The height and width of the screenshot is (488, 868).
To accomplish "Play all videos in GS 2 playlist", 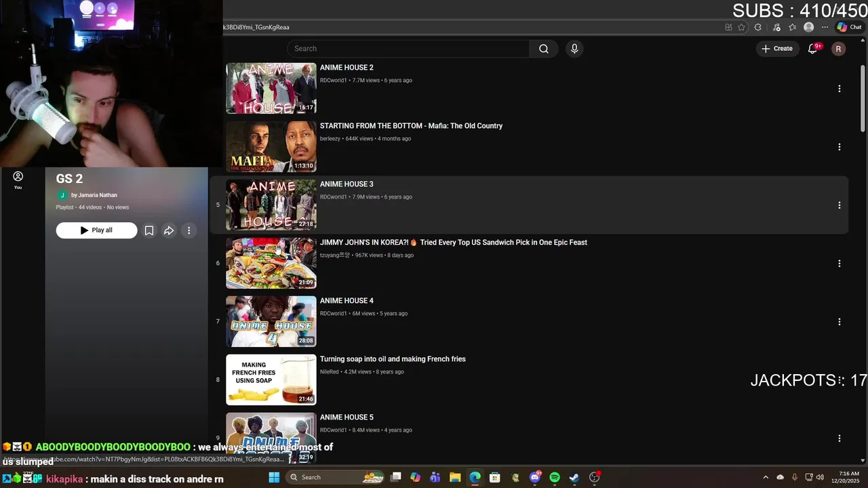I will [96, 230].
